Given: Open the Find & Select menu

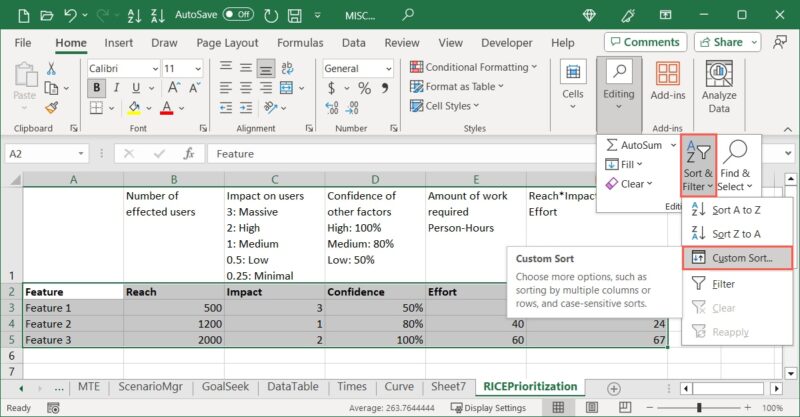Looking at the screenshot, I should tap(735, 165).
